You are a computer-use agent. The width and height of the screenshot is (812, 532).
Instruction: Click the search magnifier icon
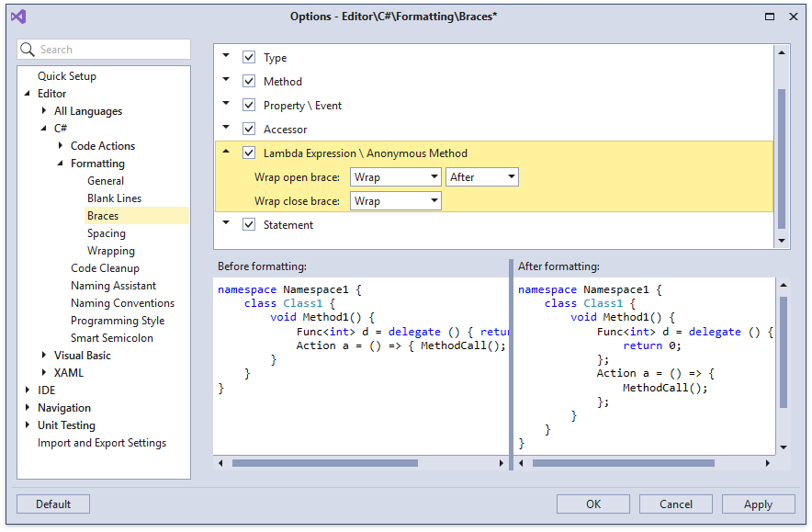tap(28, 49)
